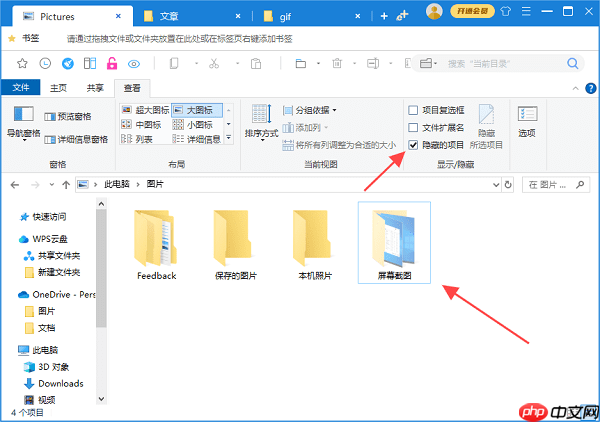Select 大图标 layout

pos(197,110)
